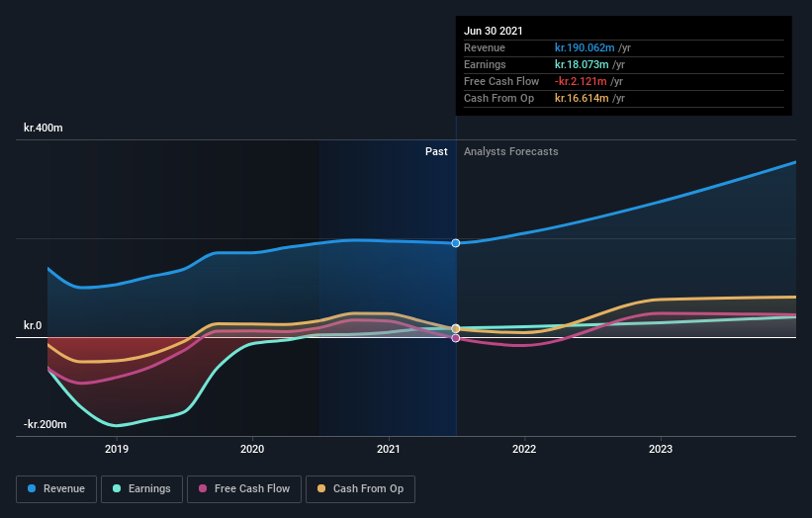Click the 2023 x-axis label
This screenshot has height=518, width=812.
click(661, 449)
